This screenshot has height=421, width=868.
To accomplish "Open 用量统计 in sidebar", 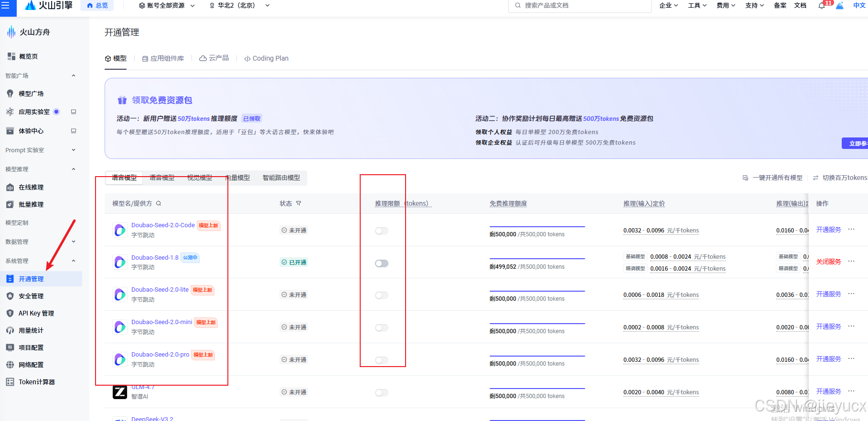I will pos(31,330).
